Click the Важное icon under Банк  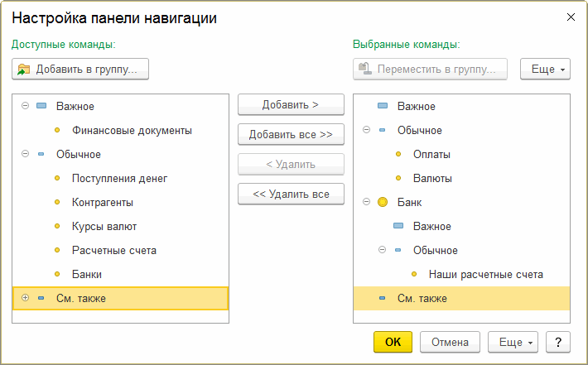[398, 226]
